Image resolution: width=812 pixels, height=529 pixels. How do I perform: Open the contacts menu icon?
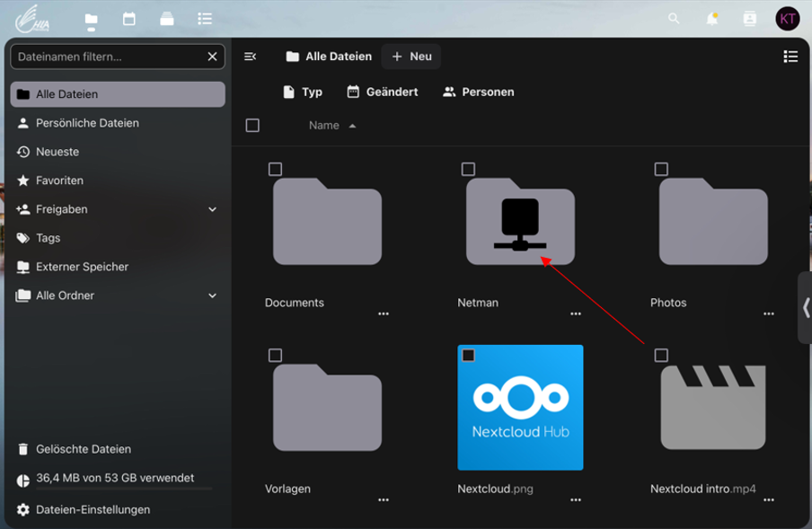tap(749, 19)
